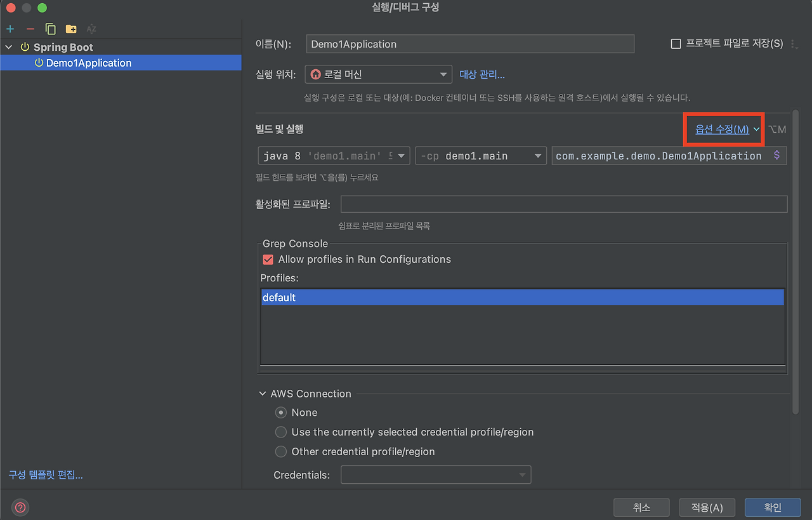Select the default profile in the Profiles list
This screenshot has width=812, height=520.
[279, 297]
